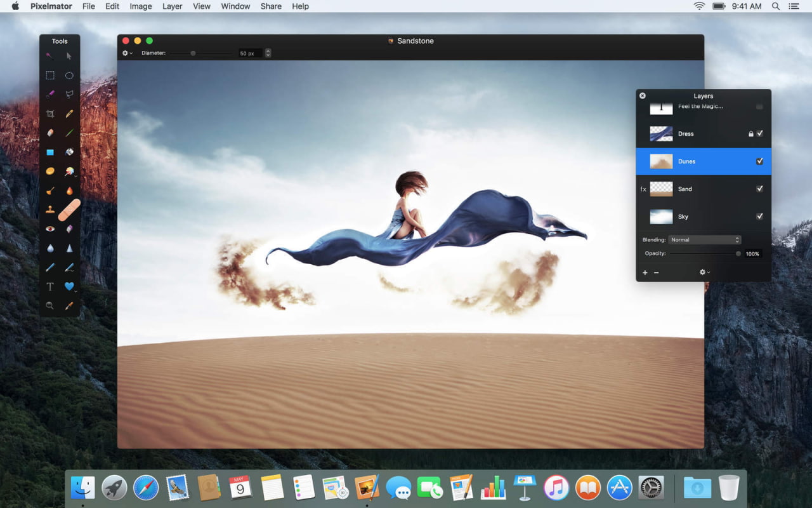Select the Move tool
812x508 pixels.
69,56
